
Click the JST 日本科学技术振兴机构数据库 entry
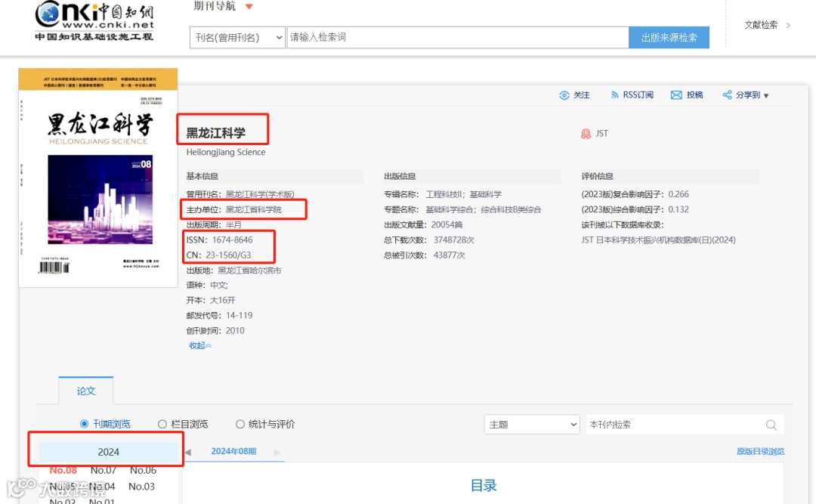[x=658, y=240]
